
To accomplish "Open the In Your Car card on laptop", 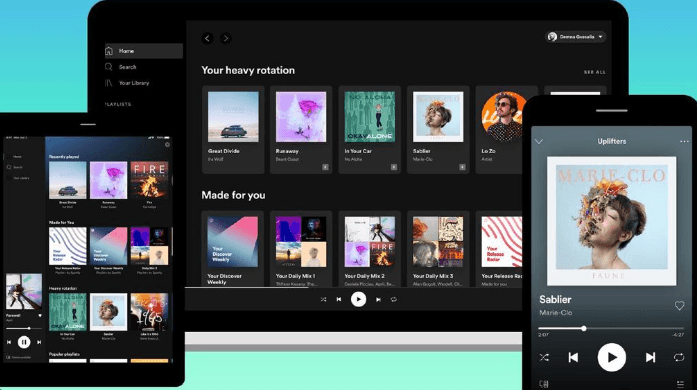I will tap(369, 129).
